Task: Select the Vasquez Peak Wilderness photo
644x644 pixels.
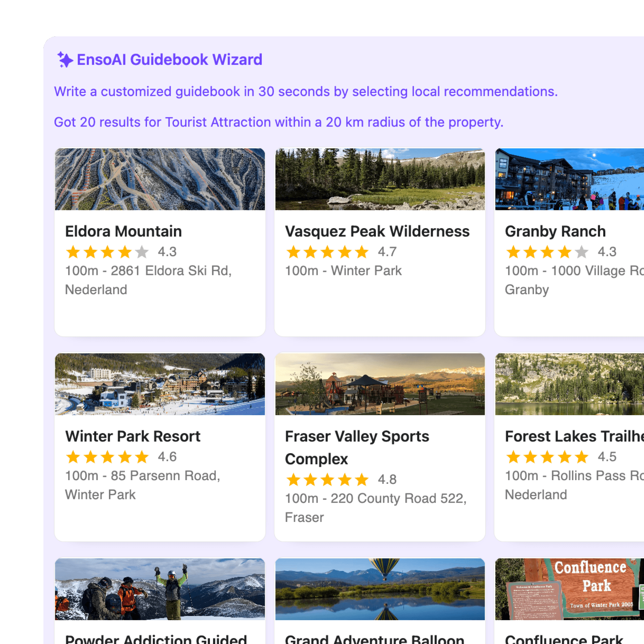Action: pos(380,179)
